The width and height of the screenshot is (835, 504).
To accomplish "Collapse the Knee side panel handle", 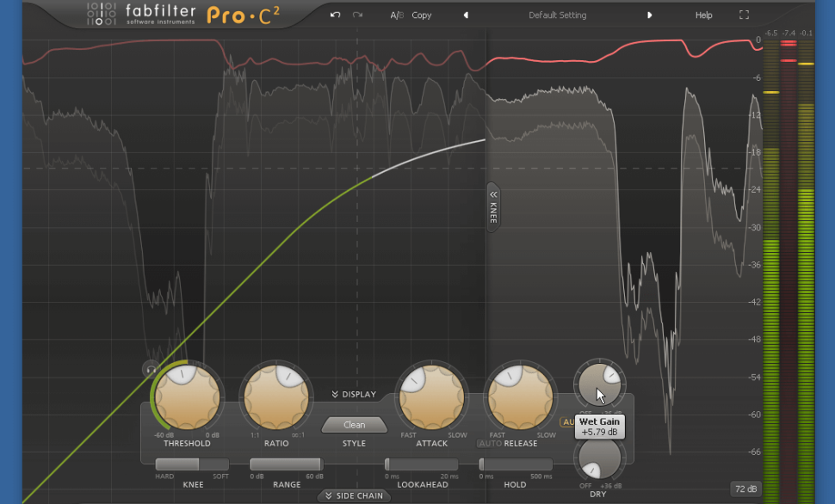I will point(493,207).
